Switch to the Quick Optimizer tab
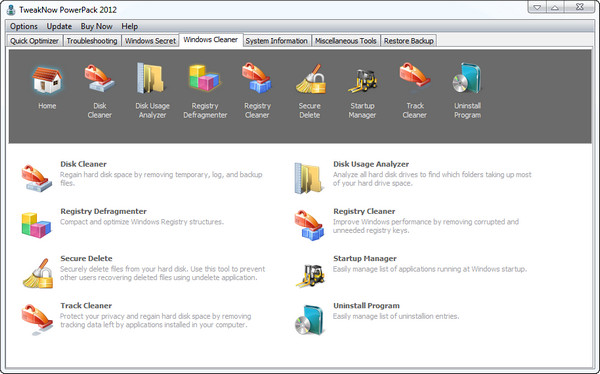Viewport: 600px width, 374px height. (34, 41)
